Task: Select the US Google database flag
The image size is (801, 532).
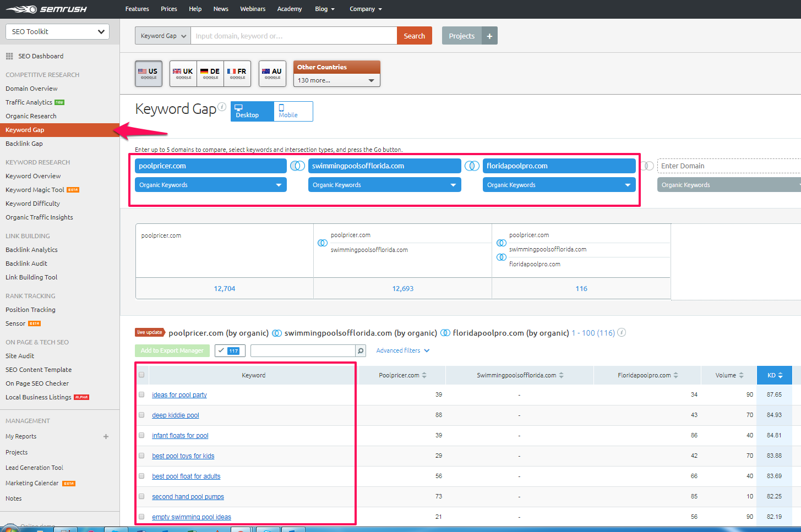Action: (x=149, y=74)
